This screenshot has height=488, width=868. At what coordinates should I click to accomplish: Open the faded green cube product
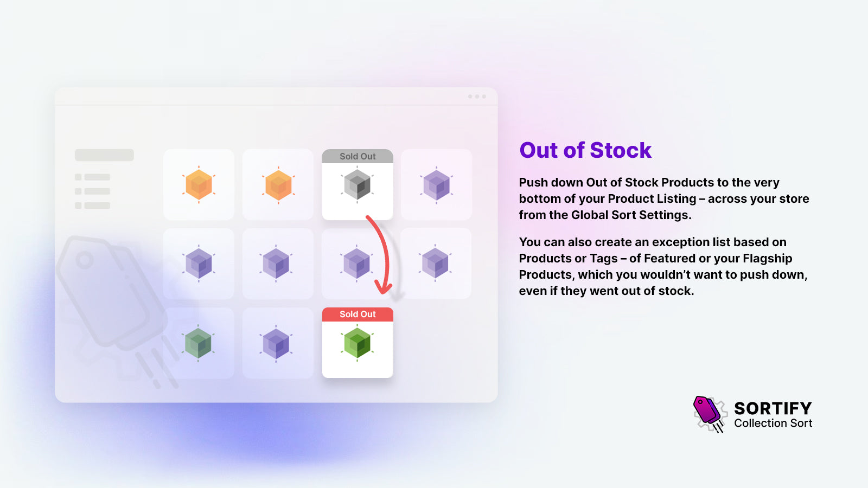198,343
